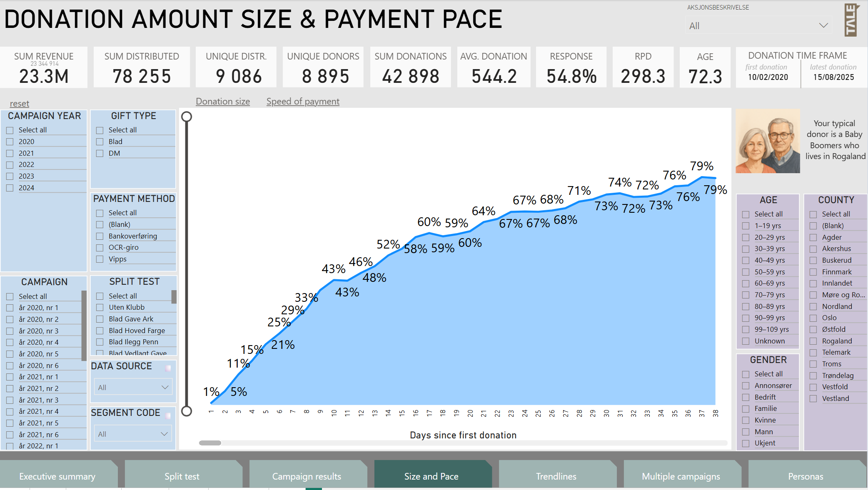Select the Rogaland county checkbox

pos(813,341)
